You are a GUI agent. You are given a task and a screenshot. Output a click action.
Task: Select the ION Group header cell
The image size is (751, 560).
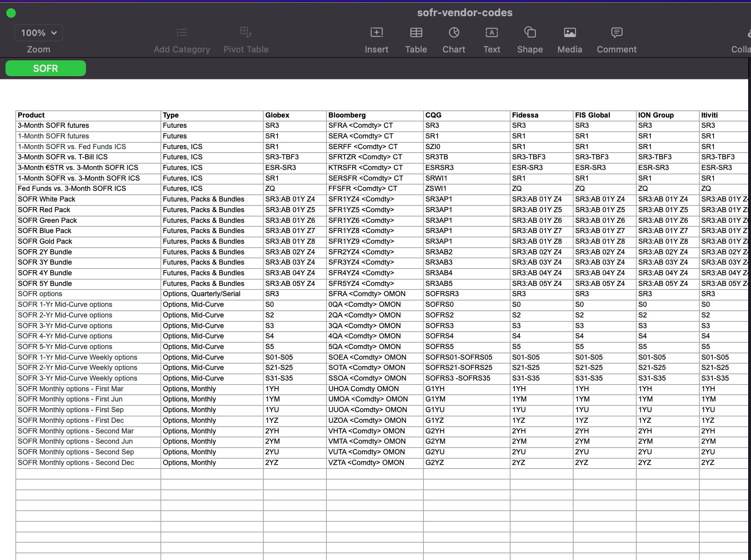coord(668,115)
